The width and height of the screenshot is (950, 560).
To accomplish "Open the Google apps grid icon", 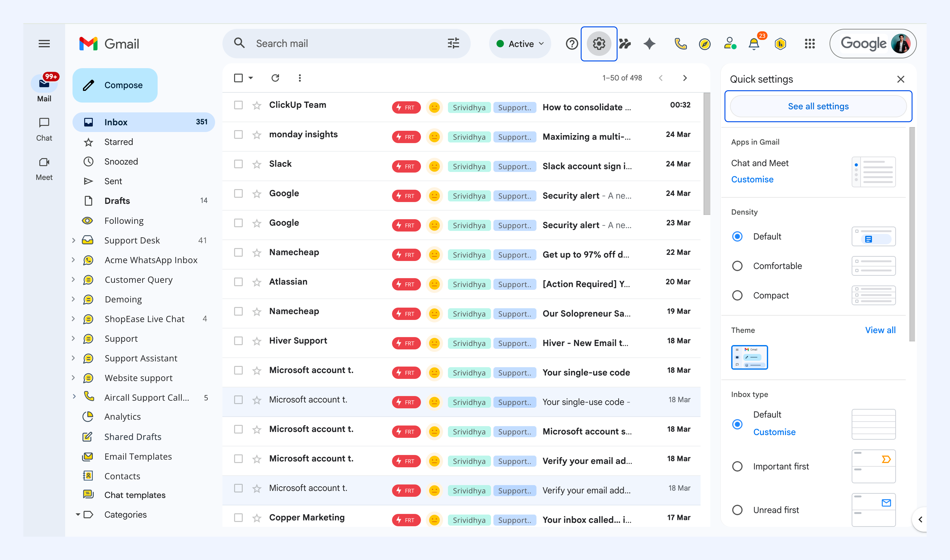I will pos(810,44).
